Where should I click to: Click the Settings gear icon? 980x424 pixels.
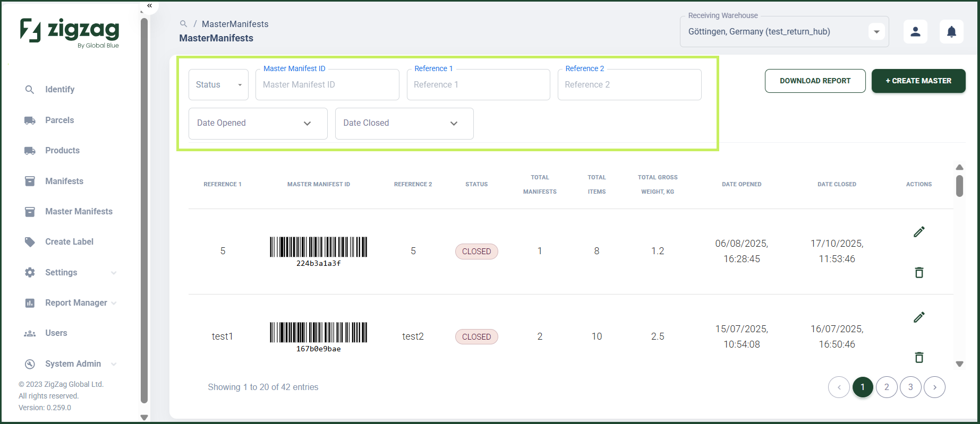30,272
